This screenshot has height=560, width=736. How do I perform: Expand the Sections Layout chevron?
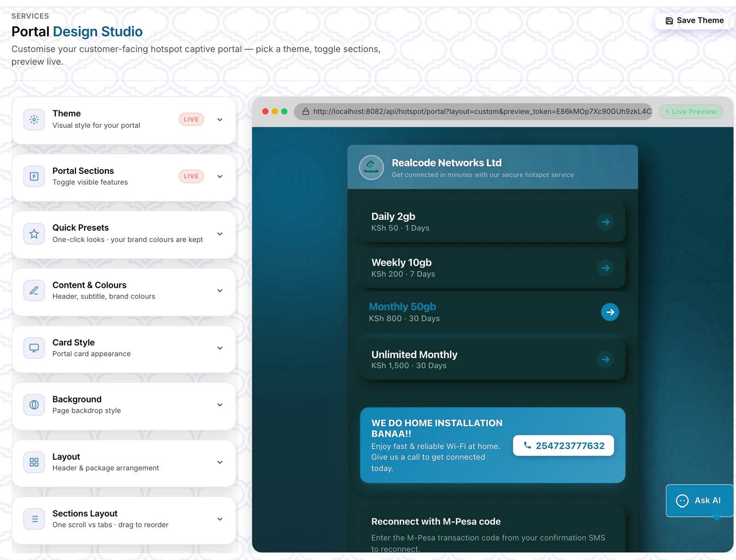tap(220, 519)
